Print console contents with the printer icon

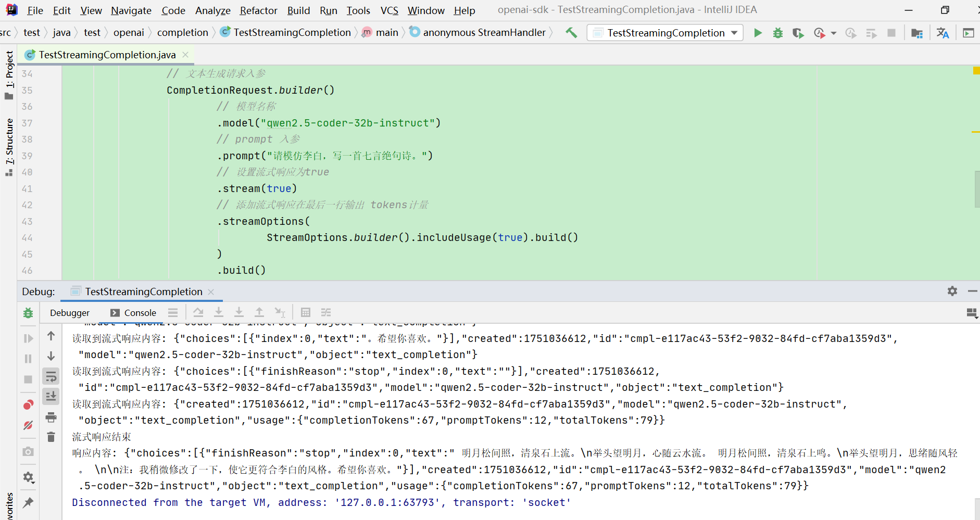point(51,417)
